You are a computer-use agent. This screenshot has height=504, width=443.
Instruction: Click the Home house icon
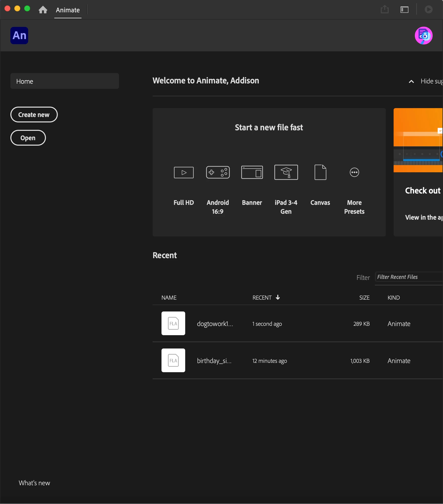(43, 10)
